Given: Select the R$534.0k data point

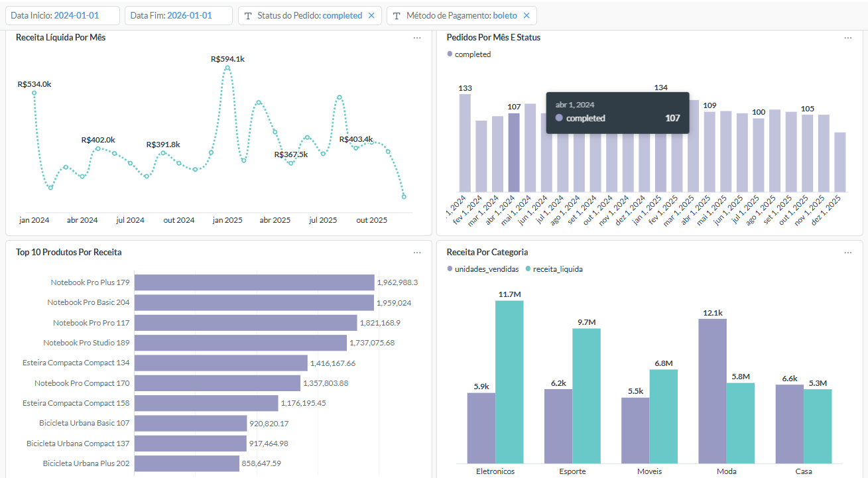Looking at the screenshot, I should pyautogui.click(x=34, y=93).
